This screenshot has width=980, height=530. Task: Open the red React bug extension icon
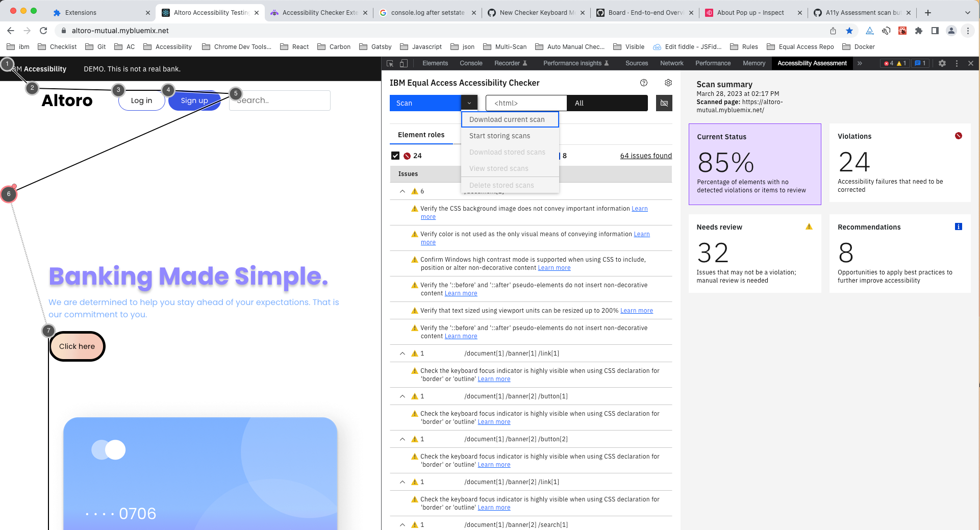click(902, 31)
